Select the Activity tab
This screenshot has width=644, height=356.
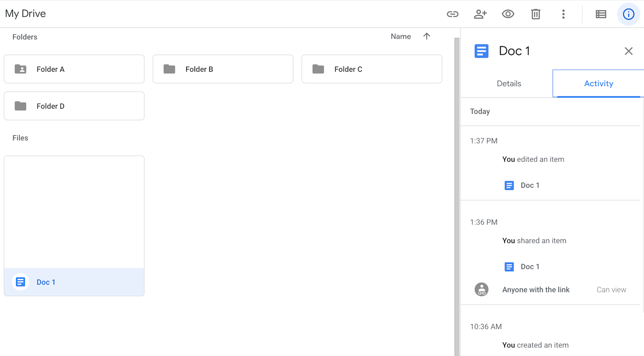point(598,84)
